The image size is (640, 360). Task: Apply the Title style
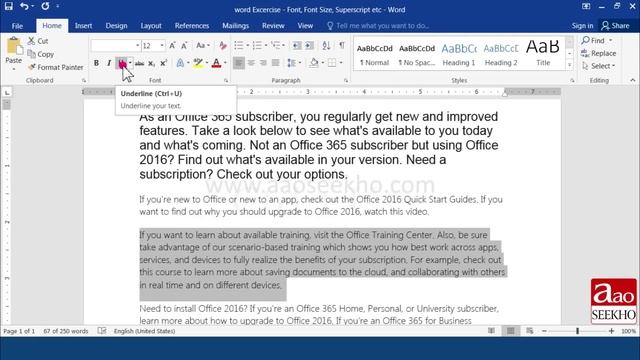(x=543, y=55)
